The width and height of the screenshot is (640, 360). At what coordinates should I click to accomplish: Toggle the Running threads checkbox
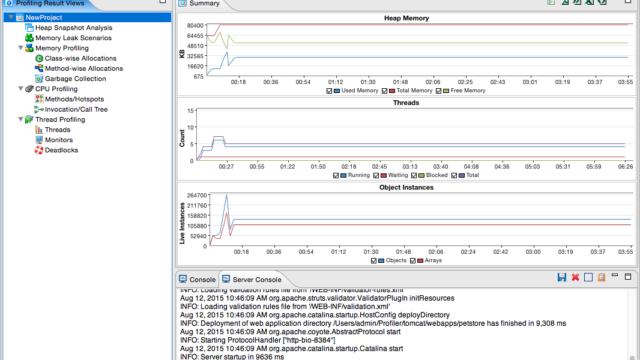pos(336,176)
